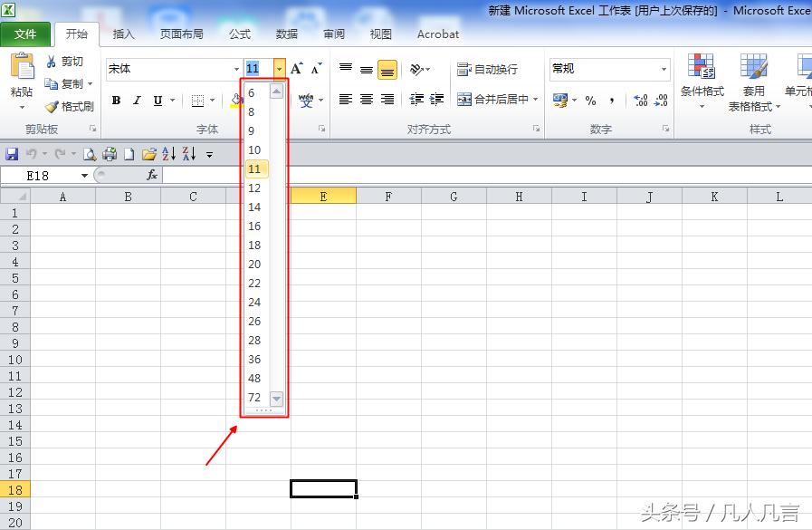Open Conditional Formatting (条件格式)
The image size is (812, 530).
click(702, 82)
